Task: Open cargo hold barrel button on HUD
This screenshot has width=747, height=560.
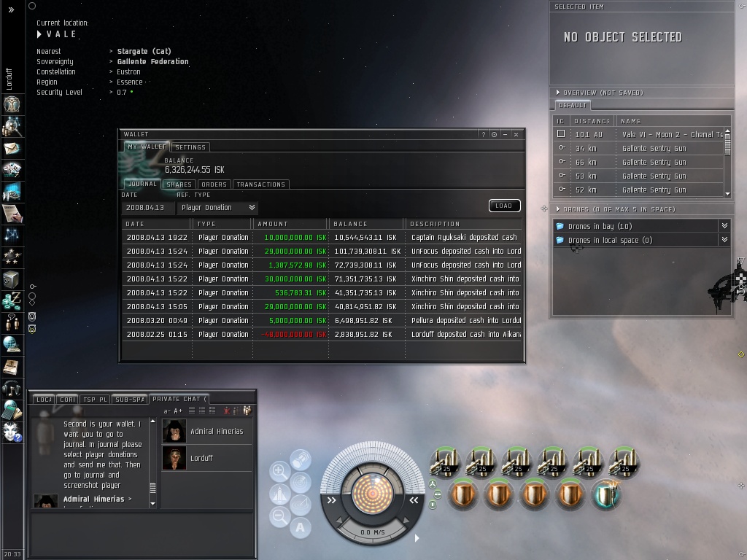Action: [x=301, y=460]
